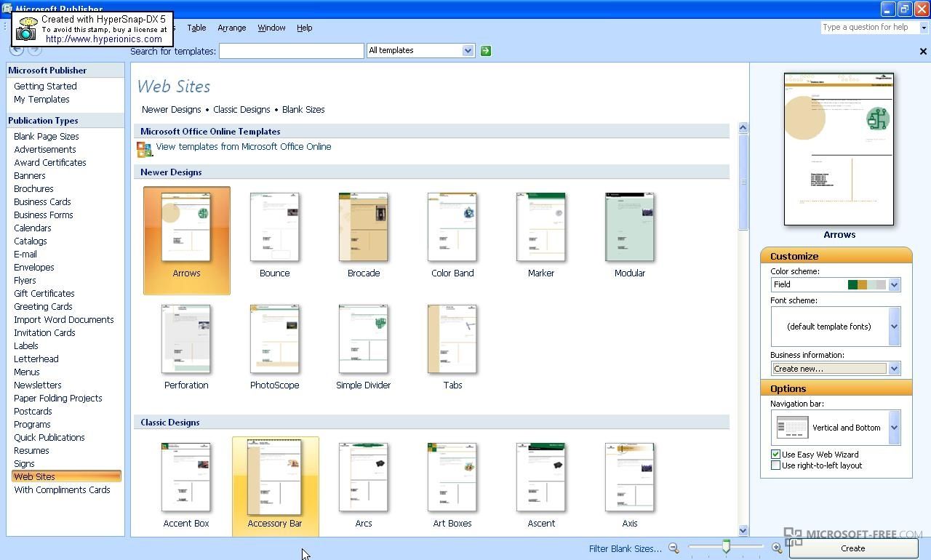The image size is (931, 560).
Task: Open the Window menu
Action: tap(271, 28)
